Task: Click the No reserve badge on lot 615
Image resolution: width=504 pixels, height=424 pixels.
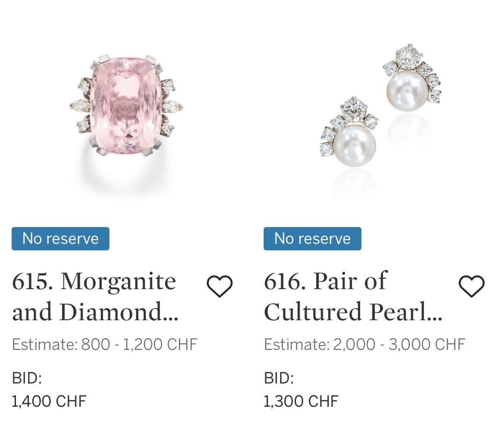Action: tap(61, 239)
